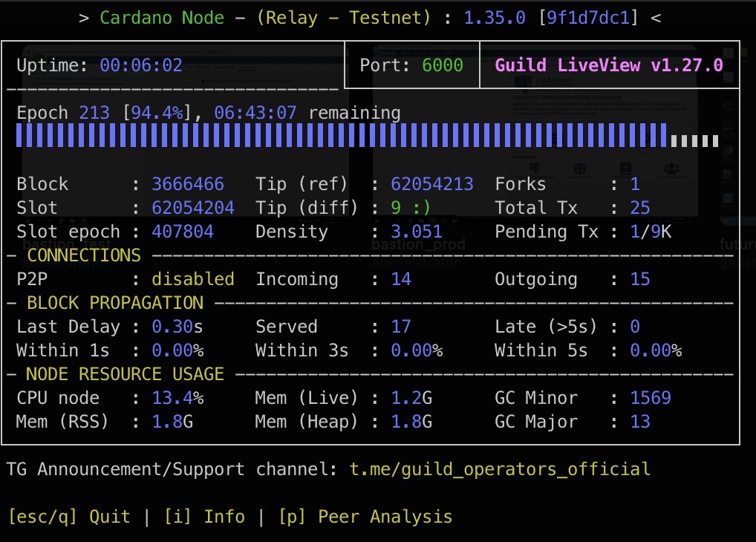Image resolution: width=756 pixels, height=542 pixels.
Task: Click the Forks value 1
Action: point(635,183)
